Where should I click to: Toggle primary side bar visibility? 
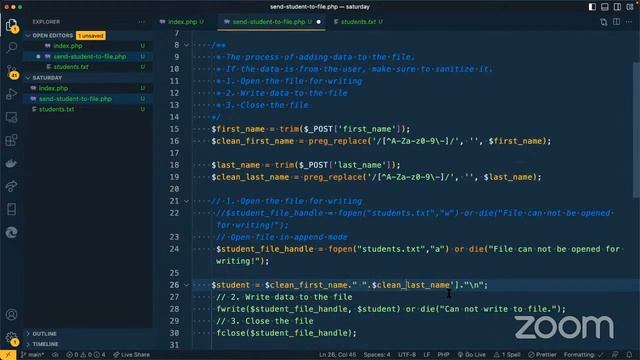click(x=592, y=7)
